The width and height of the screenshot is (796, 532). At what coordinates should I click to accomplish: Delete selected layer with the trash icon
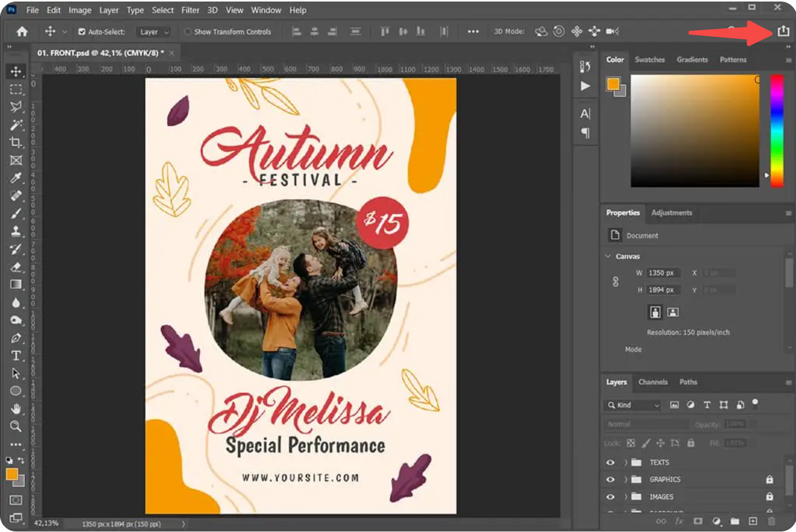coord(771,521)
